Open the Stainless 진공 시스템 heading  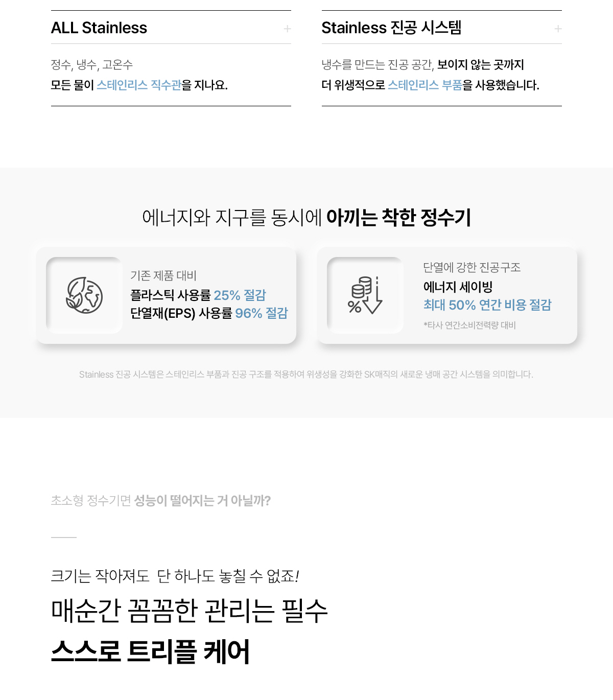tap(391, 28)
